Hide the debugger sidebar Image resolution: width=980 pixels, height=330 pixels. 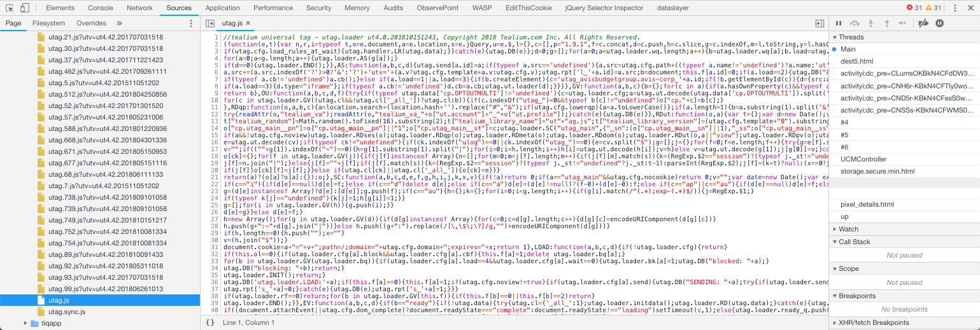[x=820, y=23]
